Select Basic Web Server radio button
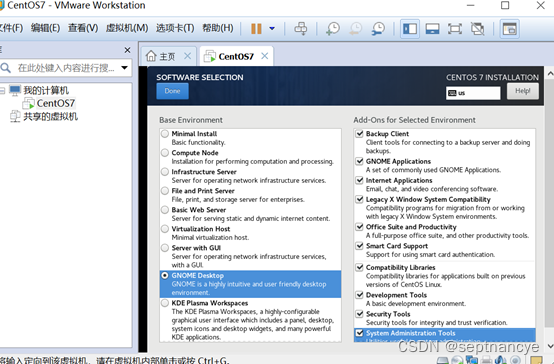Viewport: 554px width, 364px height. 165,210
